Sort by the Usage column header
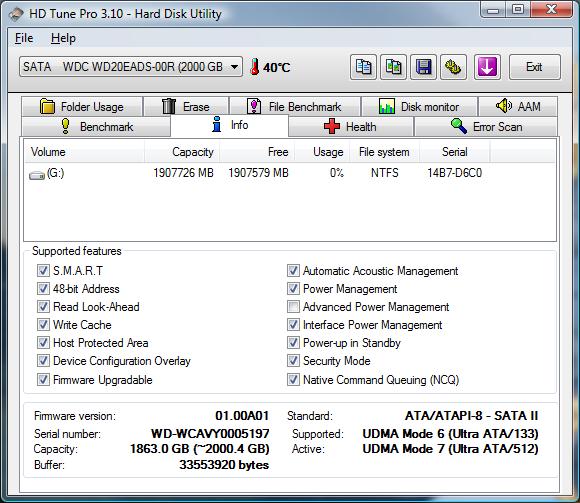 pyautogui.click(x=322, y=152)
